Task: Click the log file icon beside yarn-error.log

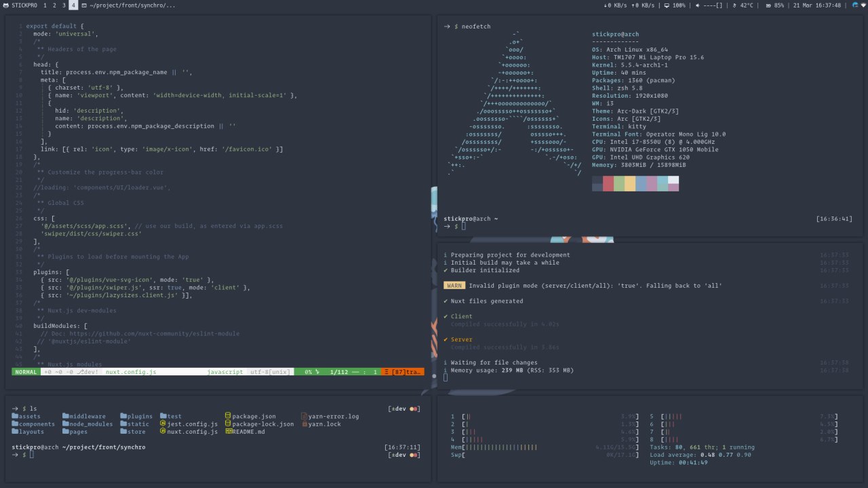Action: 304,416
